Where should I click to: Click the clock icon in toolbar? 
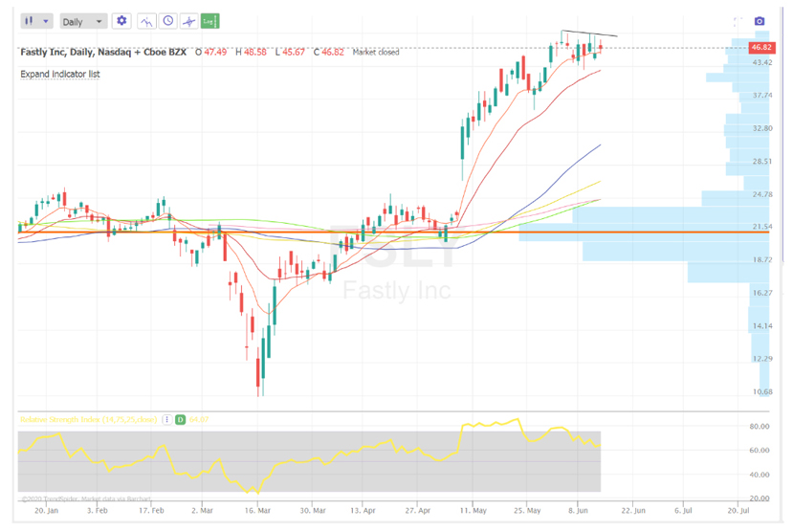pos(168,21)
